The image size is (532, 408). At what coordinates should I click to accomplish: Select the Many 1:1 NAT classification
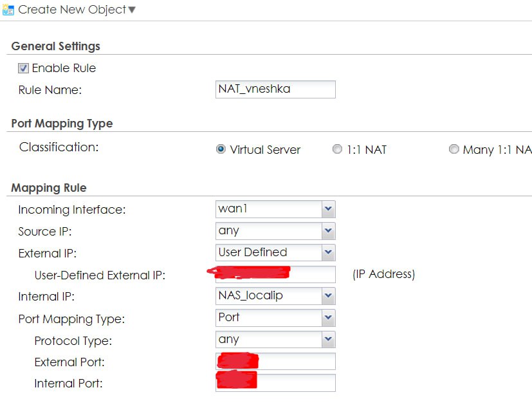pyautogui.click(x=454, y=149)
